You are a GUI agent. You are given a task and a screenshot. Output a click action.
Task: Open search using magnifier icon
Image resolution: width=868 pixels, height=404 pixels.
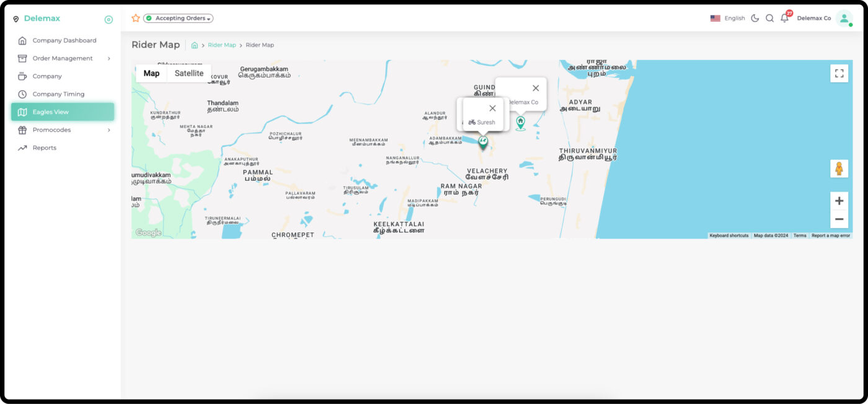[x=769, y=18]
